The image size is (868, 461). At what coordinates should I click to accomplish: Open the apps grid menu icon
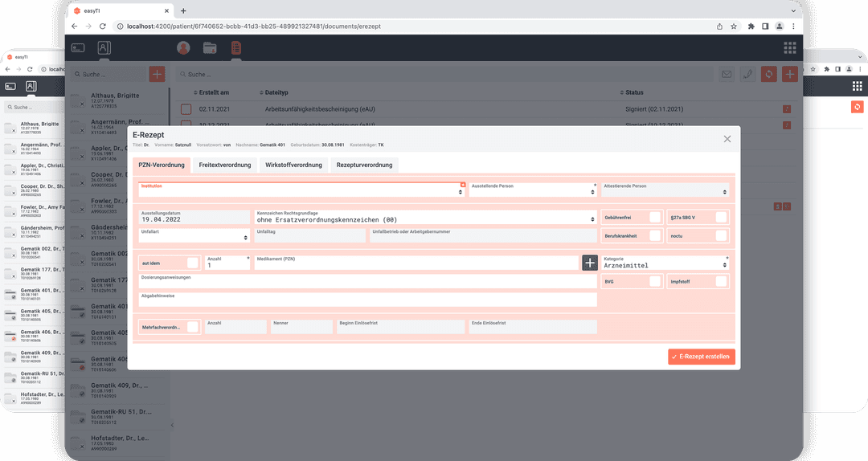click(790, 47)
